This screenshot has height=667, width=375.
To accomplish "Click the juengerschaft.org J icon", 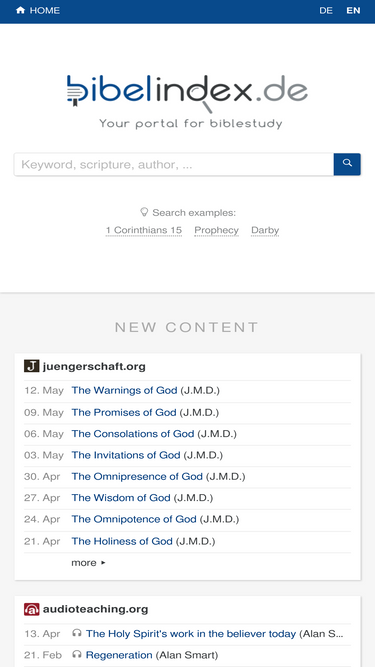I will click(31, 366).
